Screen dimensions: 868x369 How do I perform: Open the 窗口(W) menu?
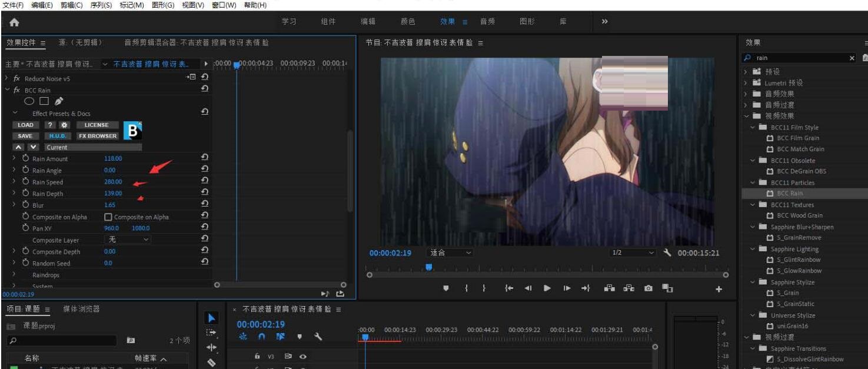pyautogui.click(x=224, y=5)
